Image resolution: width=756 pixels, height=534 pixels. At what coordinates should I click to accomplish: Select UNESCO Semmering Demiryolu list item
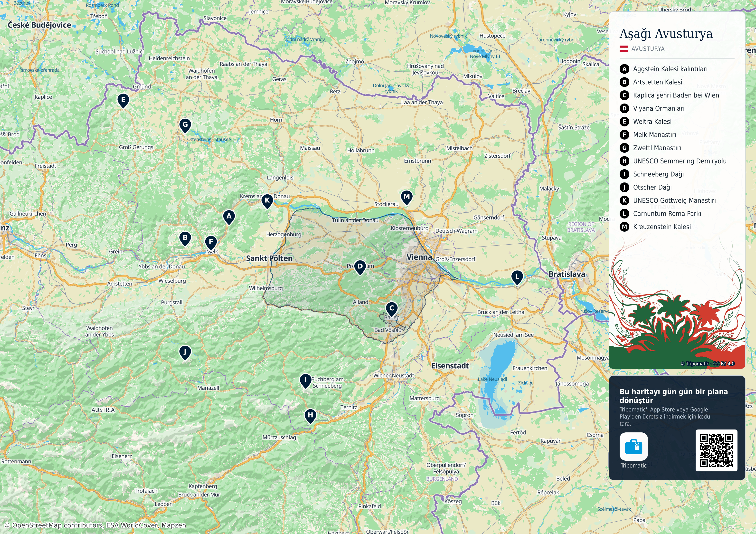(x=680, y=161)
